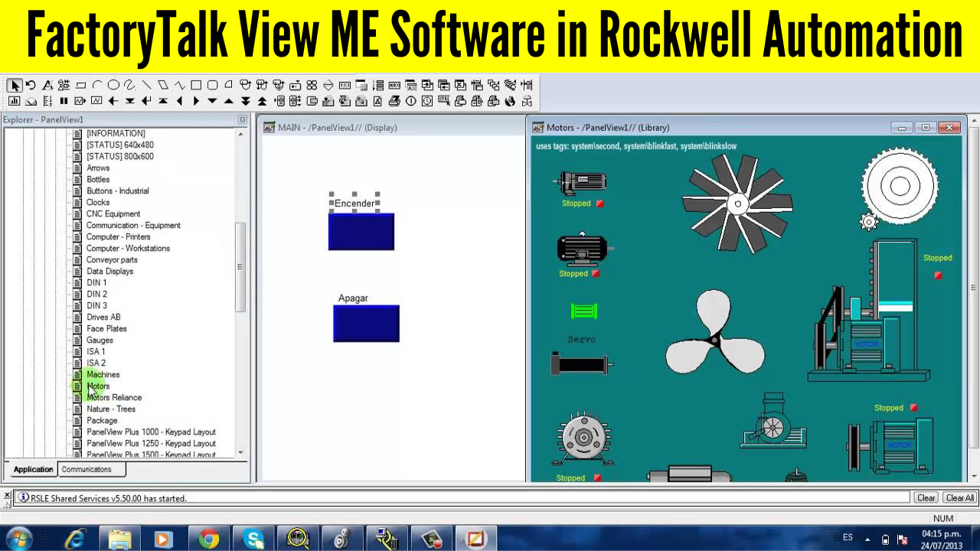Open Google Chrome from the taskbar

point(208,539)
